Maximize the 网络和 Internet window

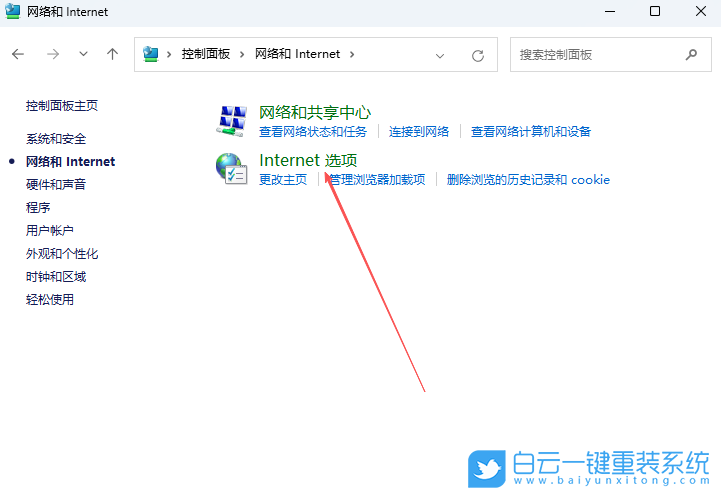pyautogui.click(x=655, y=11)
